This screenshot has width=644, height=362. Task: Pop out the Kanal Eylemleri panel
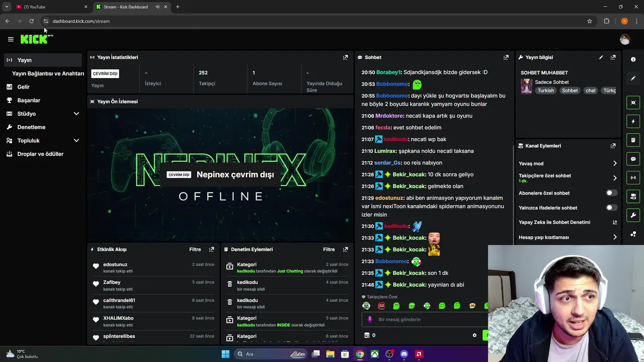click(613, 146)
